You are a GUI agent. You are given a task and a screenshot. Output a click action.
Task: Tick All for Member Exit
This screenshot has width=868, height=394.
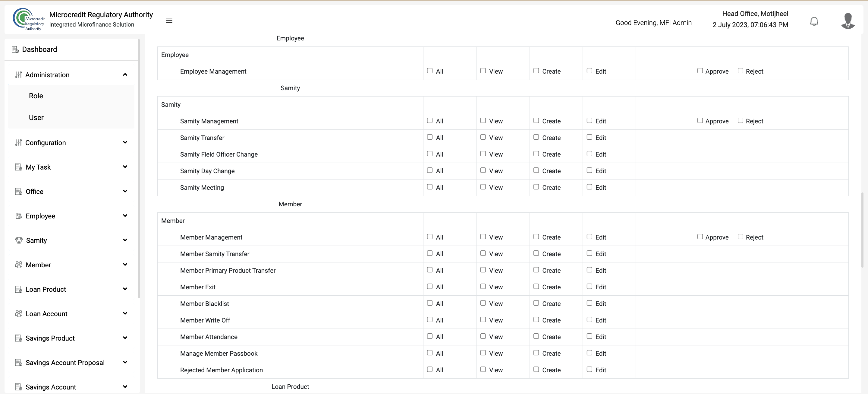(429, 286)
